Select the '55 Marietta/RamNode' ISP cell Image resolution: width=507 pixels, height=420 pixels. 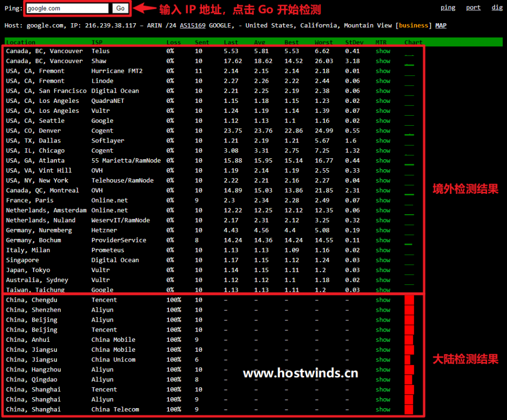[126, 161]
